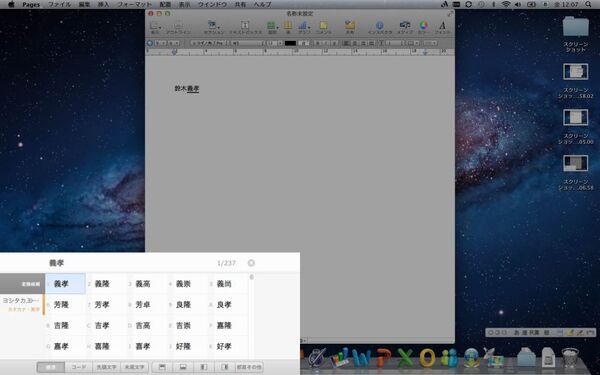Switch to コード tab in candidate window
600x375 pixels.
79,367
